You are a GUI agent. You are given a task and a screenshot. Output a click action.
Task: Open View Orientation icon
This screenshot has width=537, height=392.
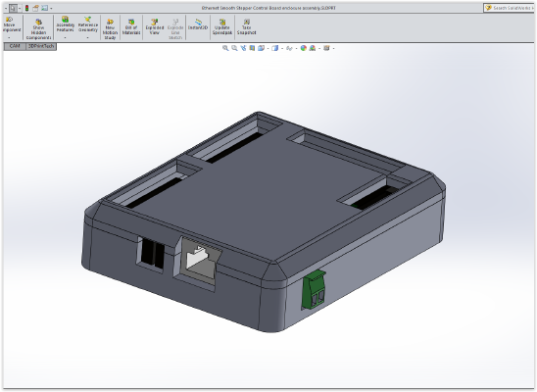point(261,48)
